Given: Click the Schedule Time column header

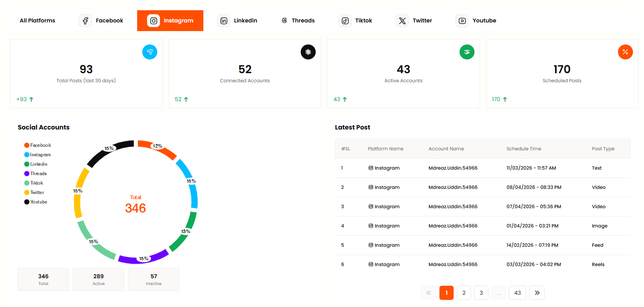Looking at the screenshot, I should tap(523, 149).
